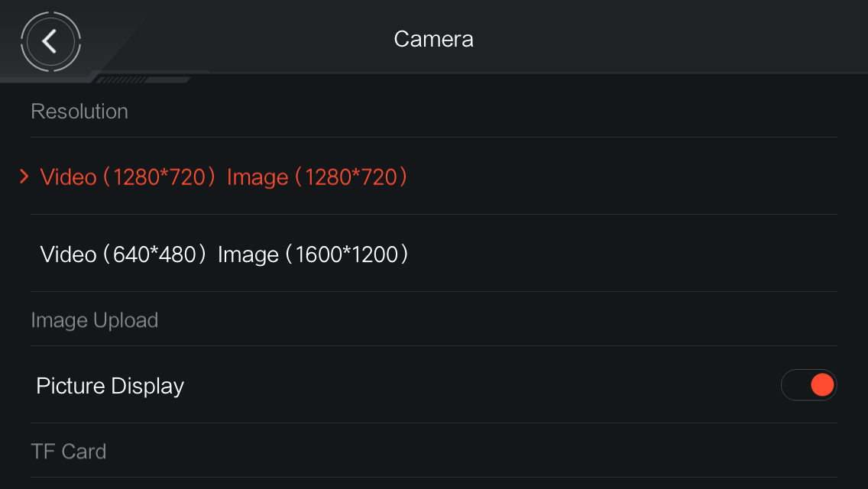Open the TF Card section
Image resolution: width=868 pixels, height=489 pixels.
[x=68, y=452]
